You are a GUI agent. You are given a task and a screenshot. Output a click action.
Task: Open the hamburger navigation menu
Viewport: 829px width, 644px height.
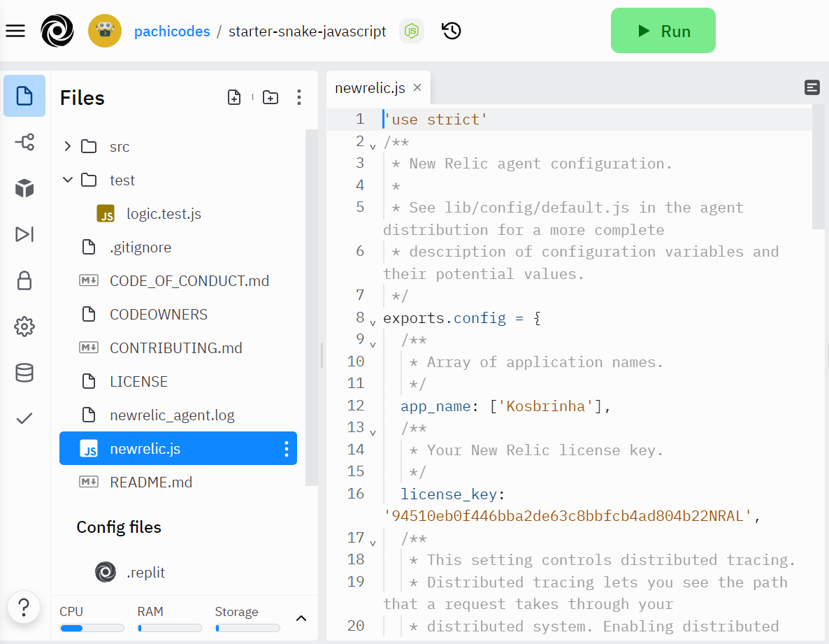[15, 31]
